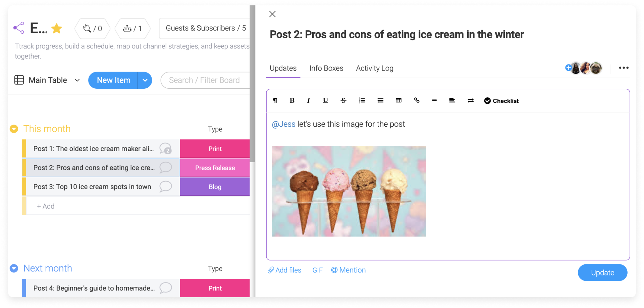The image size is (644, 308).
Task: Select the Press Release type cell
Action: (x=215, y=168)
